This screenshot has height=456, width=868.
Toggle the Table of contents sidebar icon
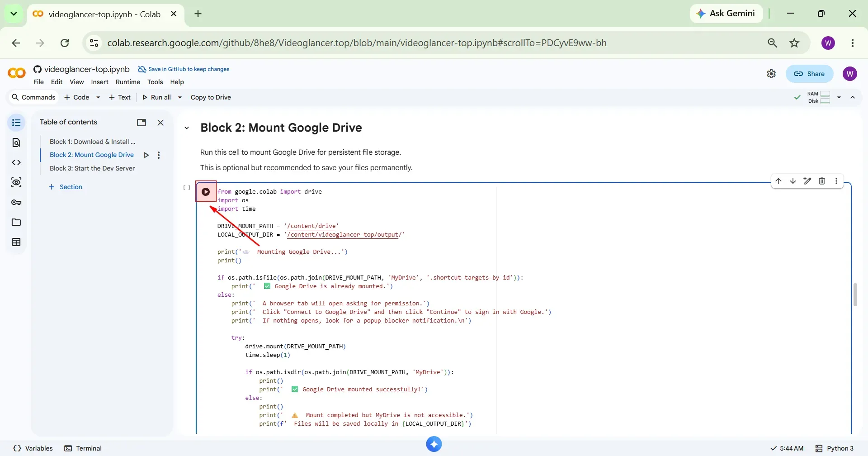click(x=16, y=123)
